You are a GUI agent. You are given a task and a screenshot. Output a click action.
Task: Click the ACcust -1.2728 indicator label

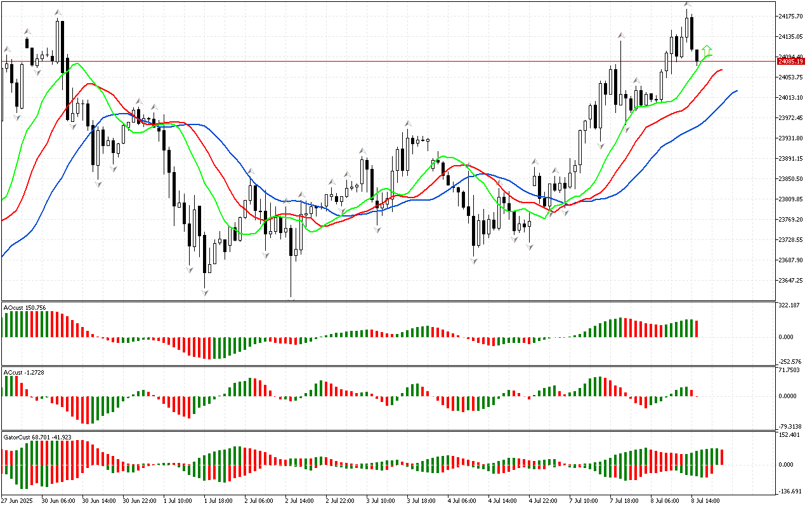(x=23, y=371)
